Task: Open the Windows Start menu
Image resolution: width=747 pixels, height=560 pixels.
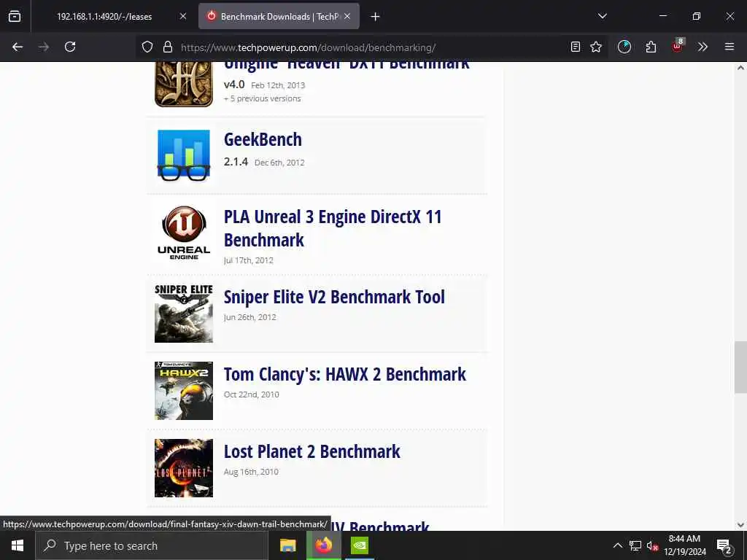Action: click(18, 545)
